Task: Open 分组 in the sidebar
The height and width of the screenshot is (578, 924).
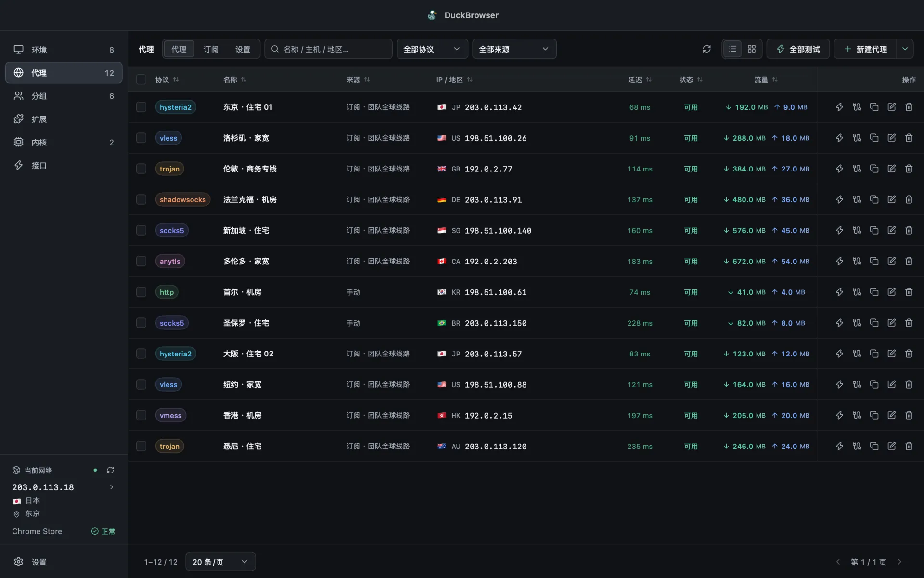Action: point(64,96)
